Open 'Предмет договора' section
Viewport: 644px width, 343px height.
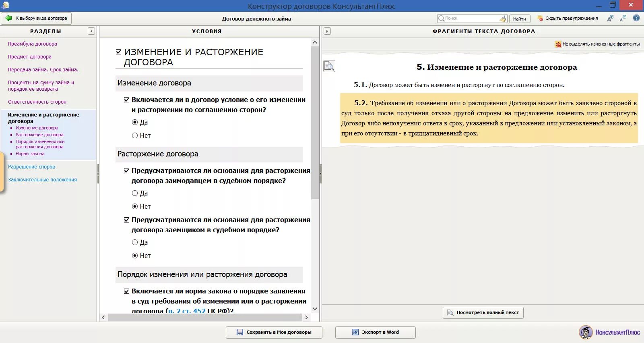[30, 57]
